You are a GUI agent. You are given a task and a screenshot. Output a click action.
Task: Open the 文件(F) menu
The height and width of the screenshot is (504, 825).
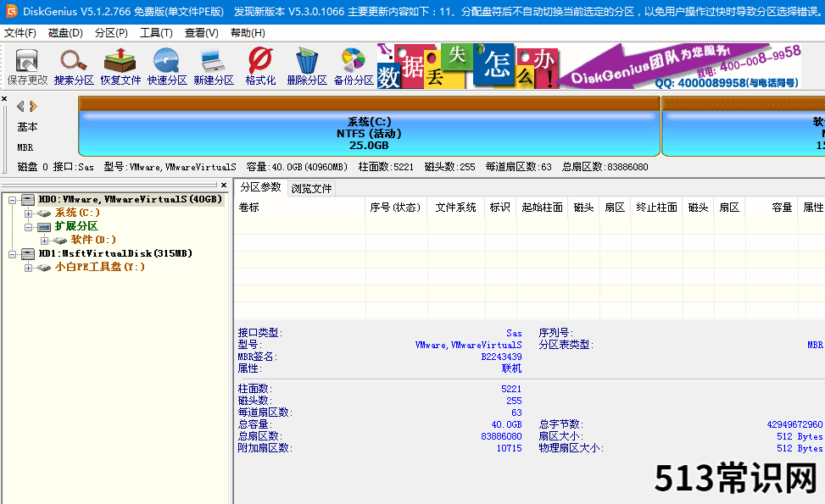20,33
